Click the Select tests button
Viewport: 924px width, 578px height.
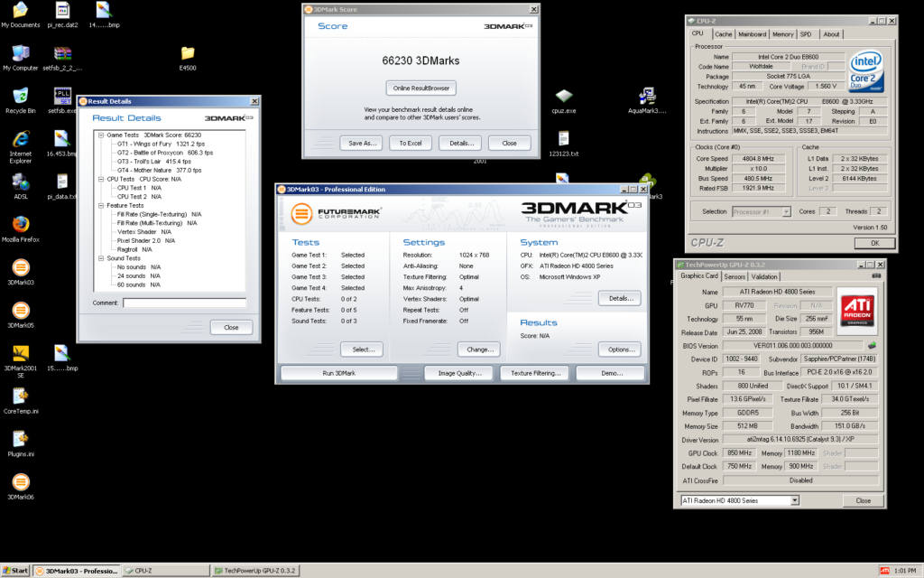tap(363, 350)
